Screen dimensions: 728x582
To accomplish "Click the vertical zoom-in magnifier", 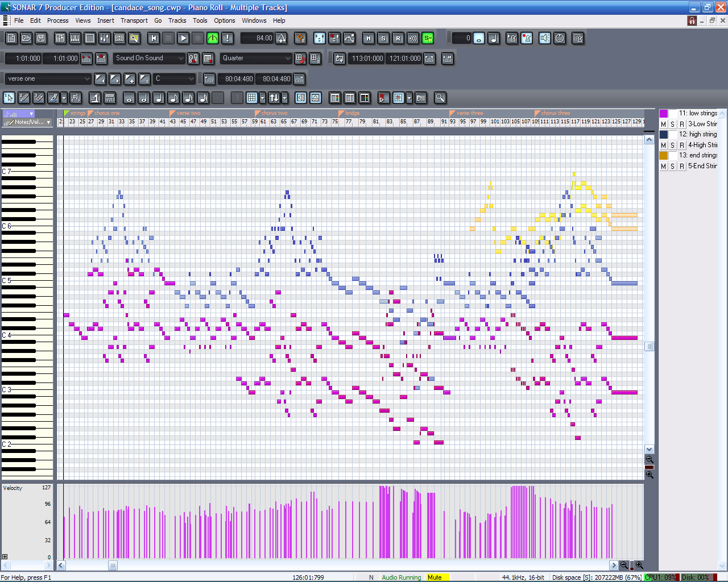I will click(x=650, y=475).
